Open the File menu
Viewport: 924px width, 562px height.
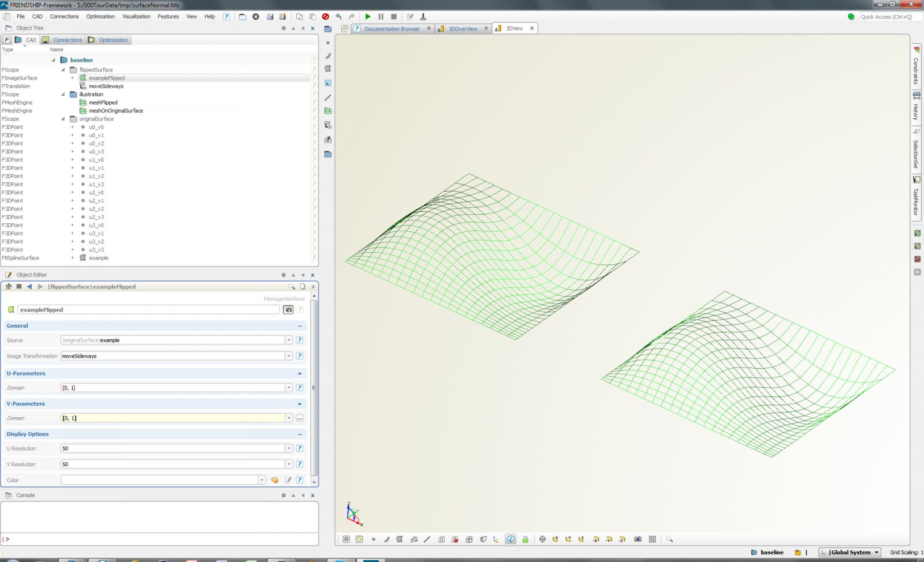coord(21,17)
